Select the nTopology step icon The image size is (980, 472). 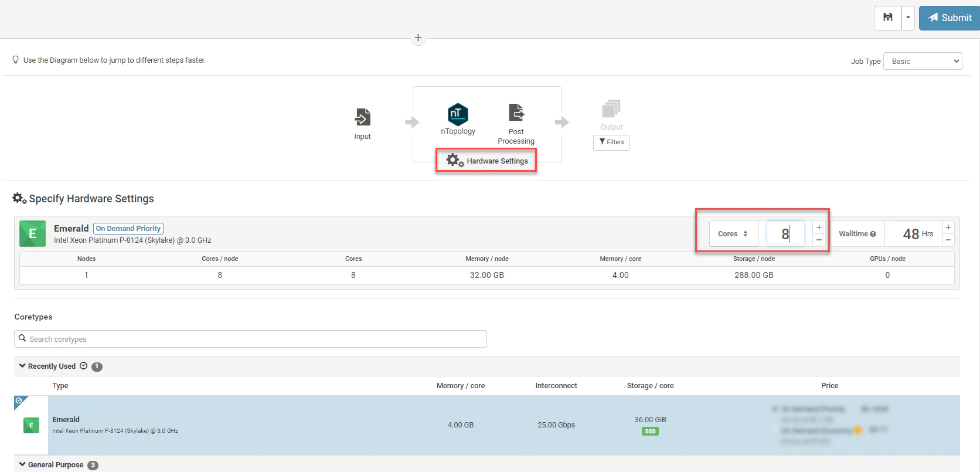point(458,114)
